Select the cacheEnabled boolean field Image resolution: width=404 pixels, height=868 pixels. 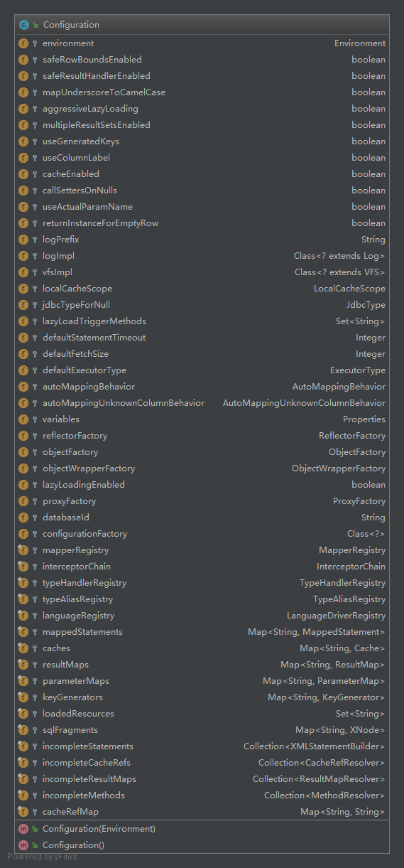click(202, 174)
